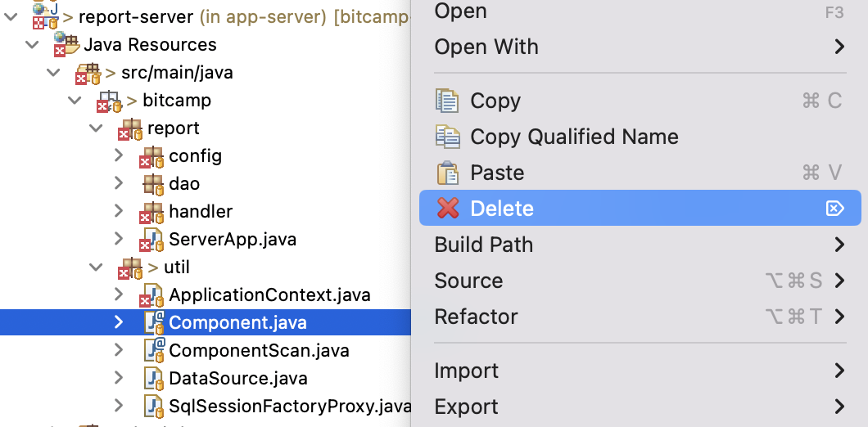This screenshot has height=427, width=868.
Task: Select the dao package label
Action: pyautogui.click(x=184, y=183)
